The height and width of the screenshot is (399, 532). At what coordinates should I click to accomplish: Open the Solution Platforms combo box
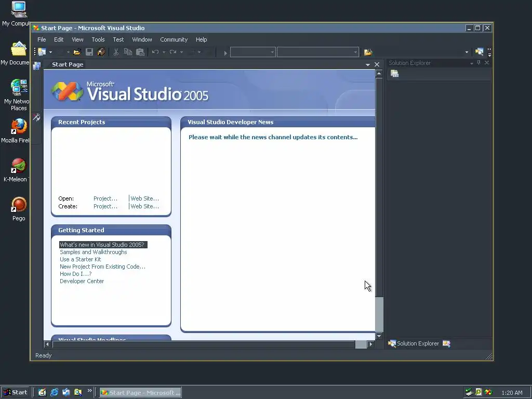coord(318,52)
